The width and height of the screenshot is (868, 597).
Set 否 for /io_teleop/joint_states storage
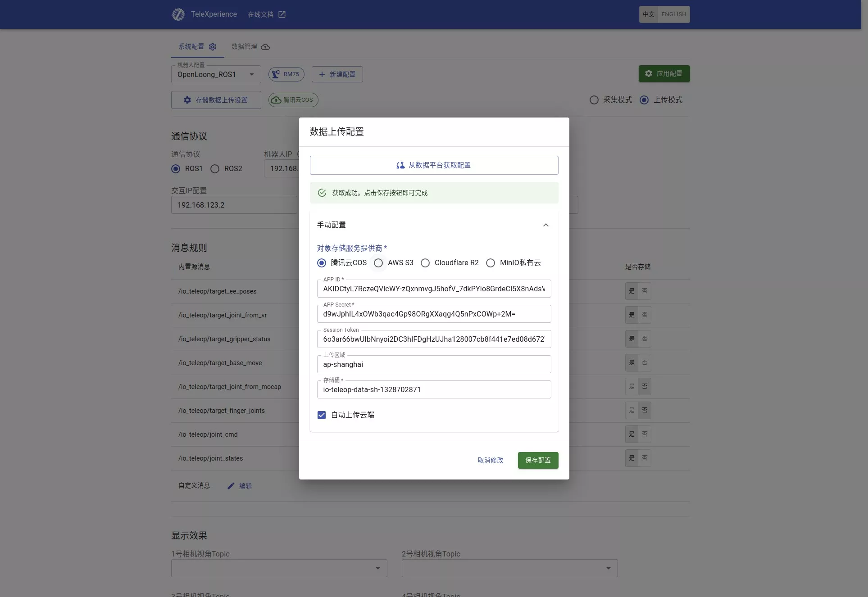[x=645, y=458]
